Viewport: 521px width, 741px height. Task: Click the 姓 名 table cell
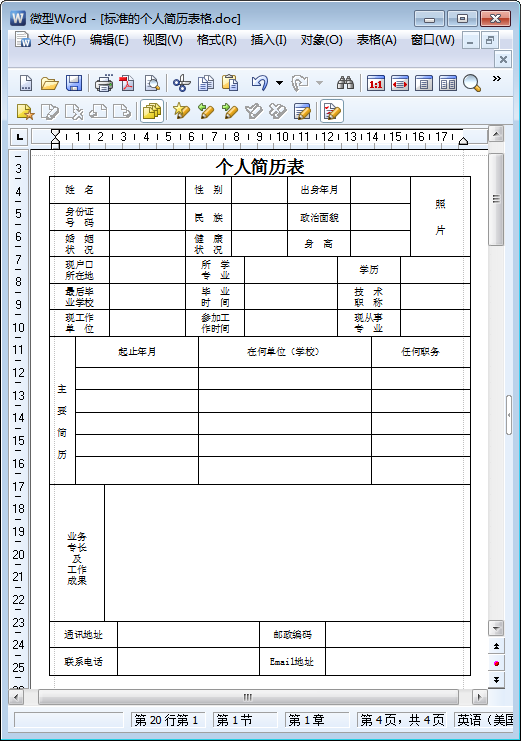(x=79, y=190)
